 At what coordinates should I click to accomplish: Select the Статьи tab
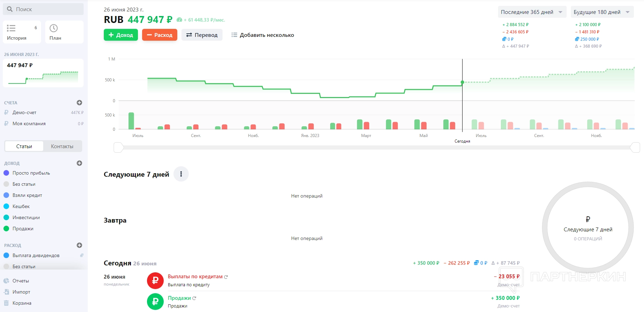coord(24,146)
